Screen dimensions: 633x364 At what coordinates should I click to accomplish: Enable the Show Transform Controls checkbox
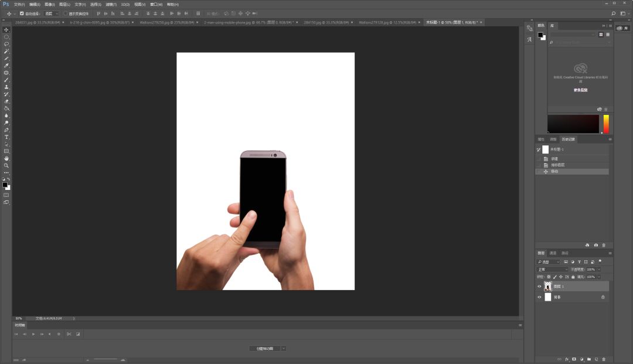(66, 13)
